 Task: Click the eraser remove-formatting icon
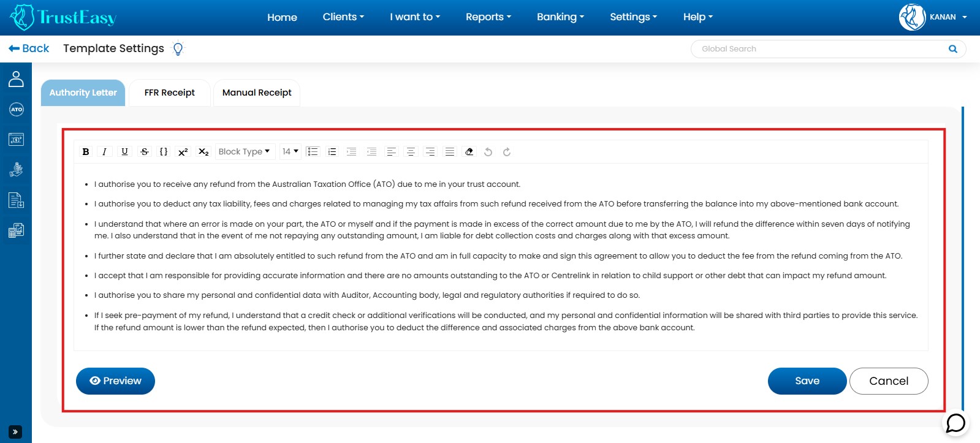click(469, 152)
